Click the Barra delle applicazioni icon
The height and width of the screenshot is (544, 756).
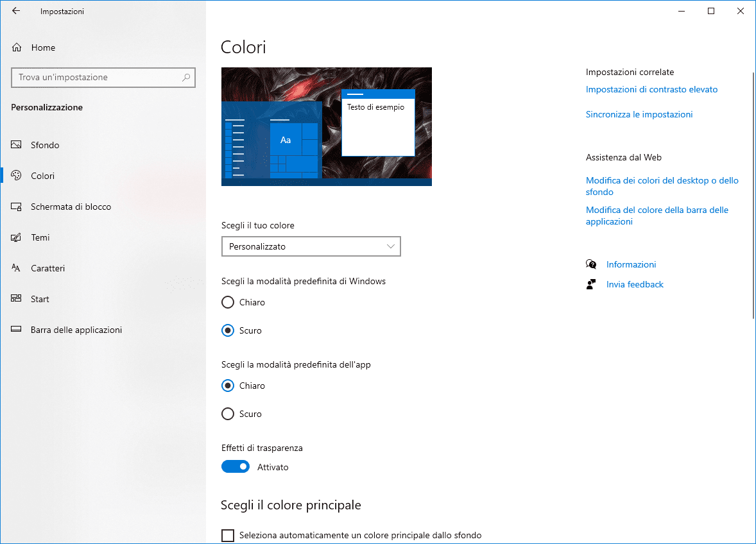(x=17, y=330)
